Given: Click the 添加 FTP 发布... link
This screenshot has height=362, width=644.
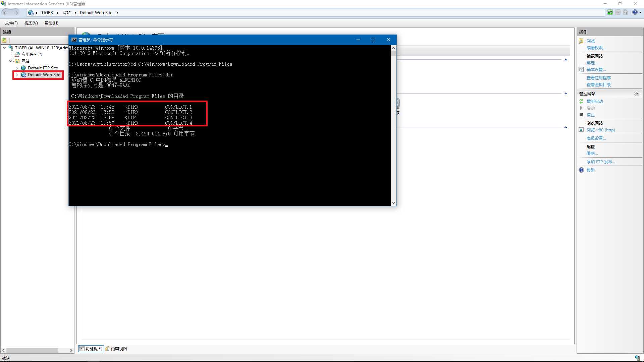Looking at the screenshot, I should (x=600, y=162).
